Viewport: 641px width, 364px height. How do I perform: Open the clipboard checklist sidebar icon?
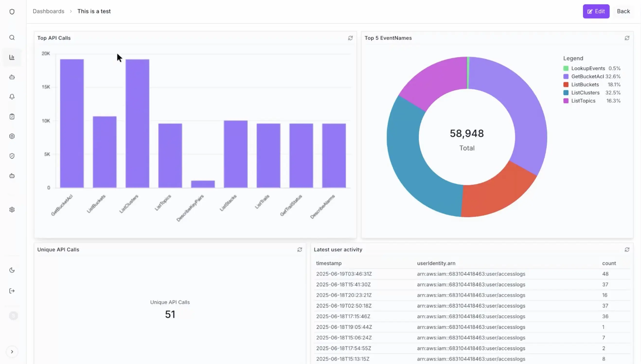coord(12,116)
